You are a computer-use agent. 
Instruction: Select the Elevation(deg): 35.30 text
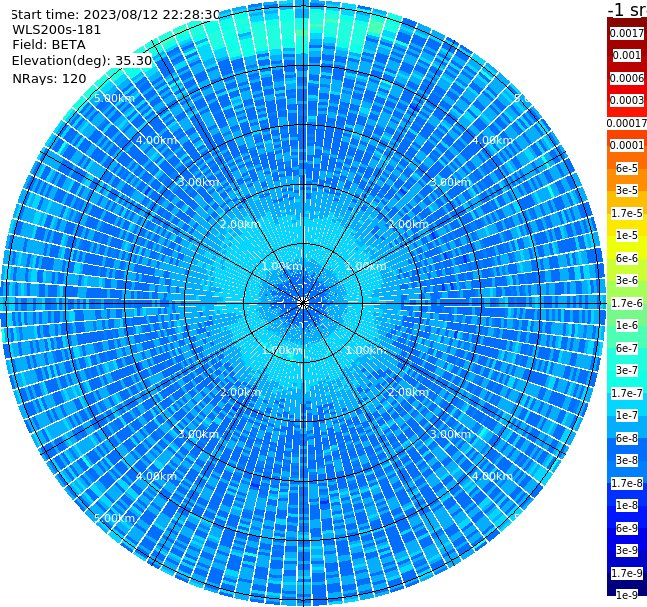click(82, 61)
